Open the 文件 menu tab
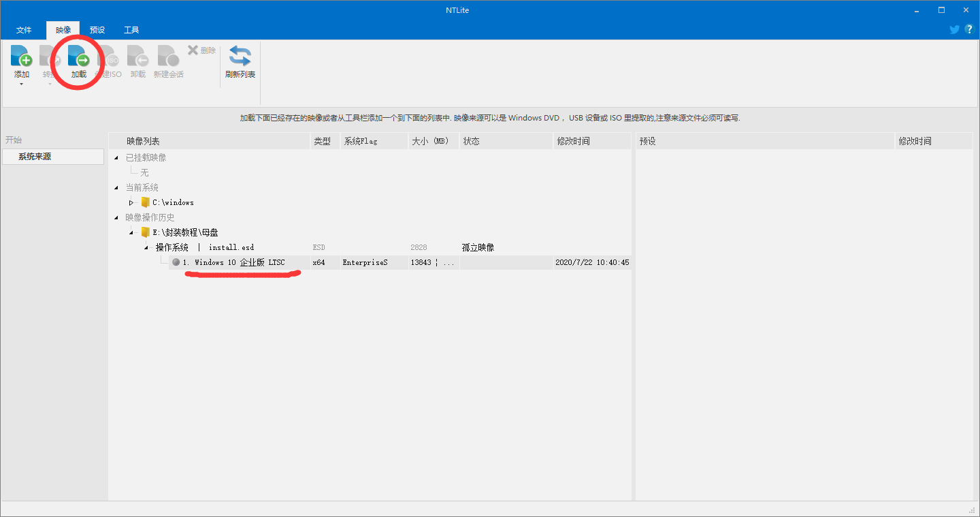Image resolution: width=980 pixels, height=517 pixels. click(x=24, y=30)
